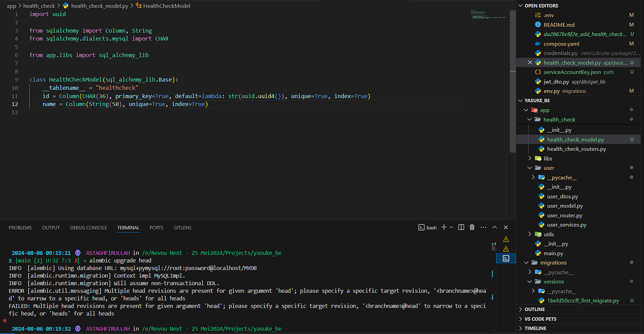
Task: Collapse the user folder
Action: click(x=530, y=168)
